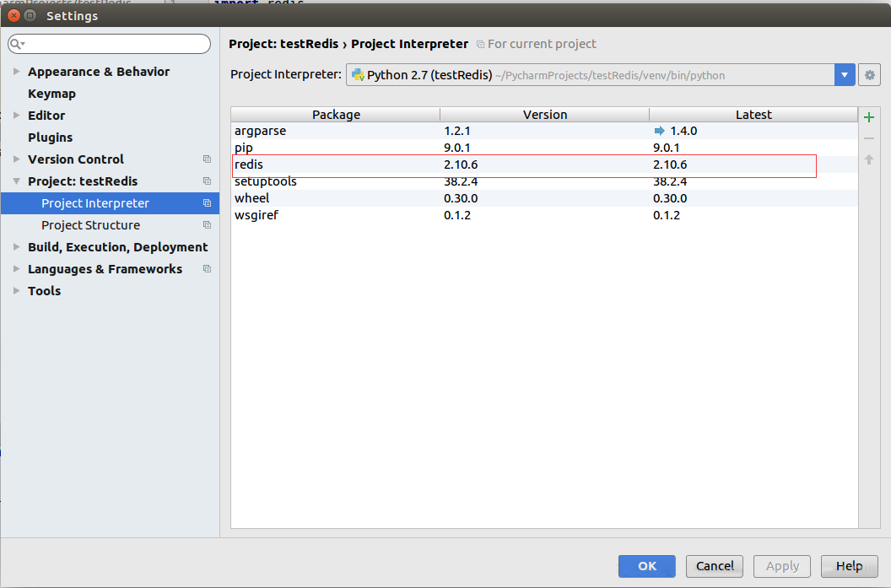The width and height of the screenshot is (891, 588).
Task: Click the copy icon beside Project Structure
Action: click(207, 225)
